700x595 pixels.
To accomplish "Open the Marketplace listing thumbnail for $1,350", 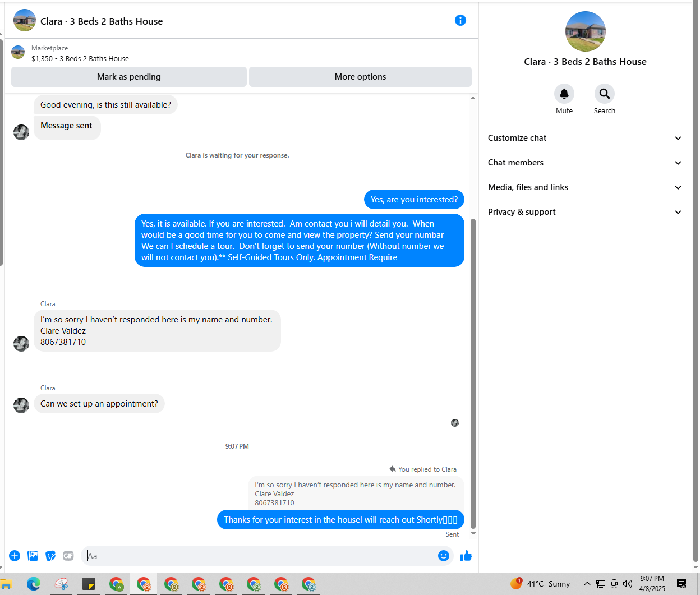I will [18, 52].
